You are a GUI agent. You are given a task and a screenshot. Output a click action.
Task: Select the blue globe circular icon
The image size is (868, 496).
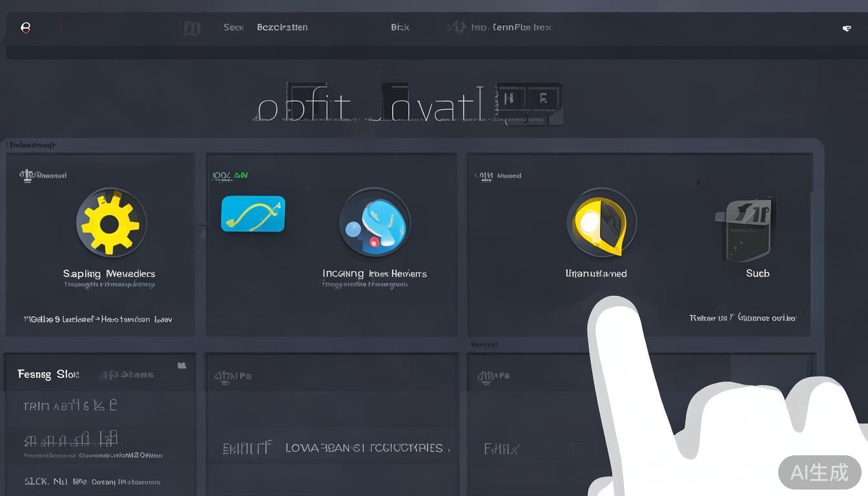click(375, 224)
